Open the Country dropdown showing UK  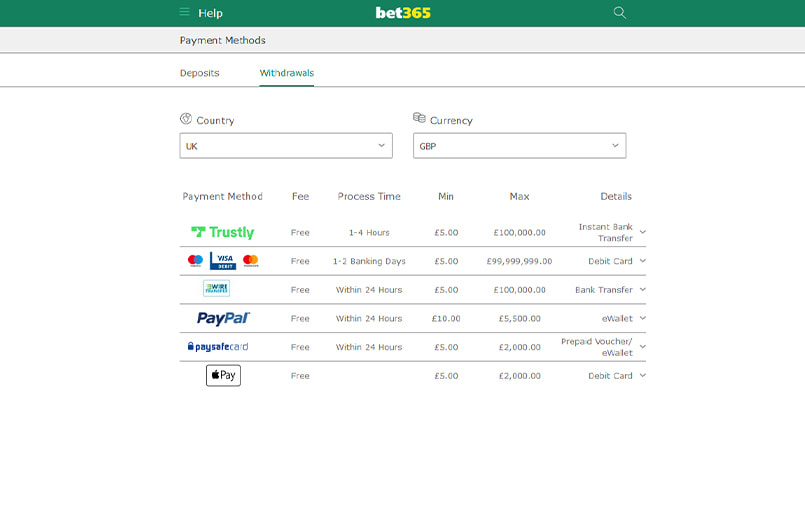(x=286, y=146)
